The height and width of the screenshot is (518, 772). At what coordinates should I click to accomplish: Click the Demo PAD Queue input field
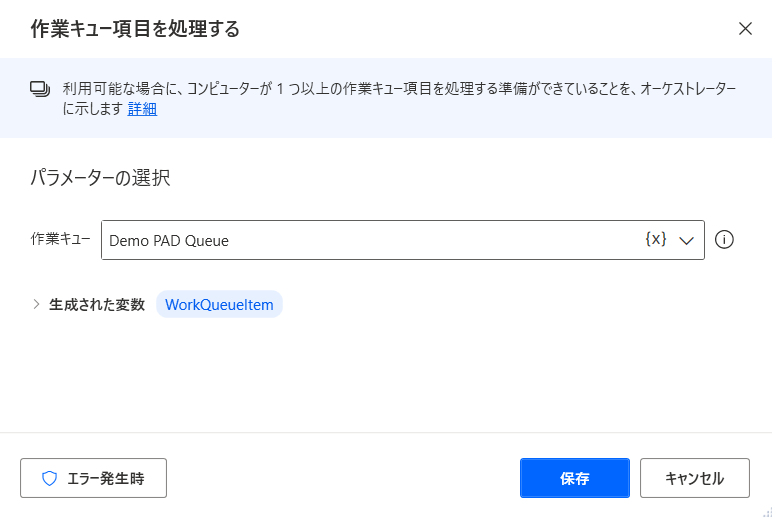[402, 240]
